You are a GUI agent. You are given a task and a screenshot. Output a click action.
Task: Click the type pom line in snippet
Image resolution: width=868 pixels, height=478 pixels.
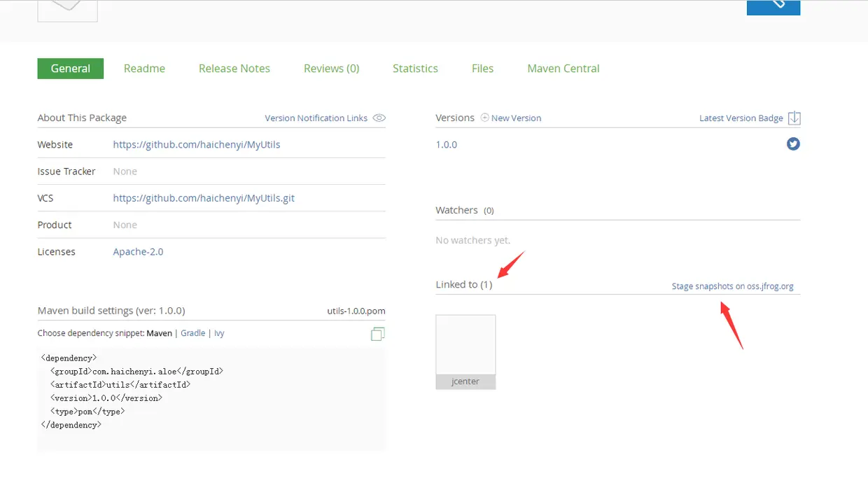click(87, 412)
